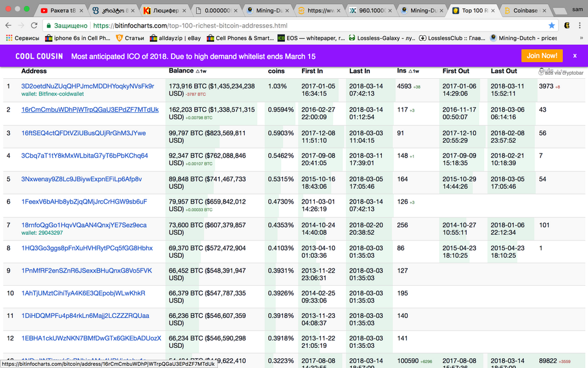
Task: Open wallet 29043297 link
Action: point(51,233)
